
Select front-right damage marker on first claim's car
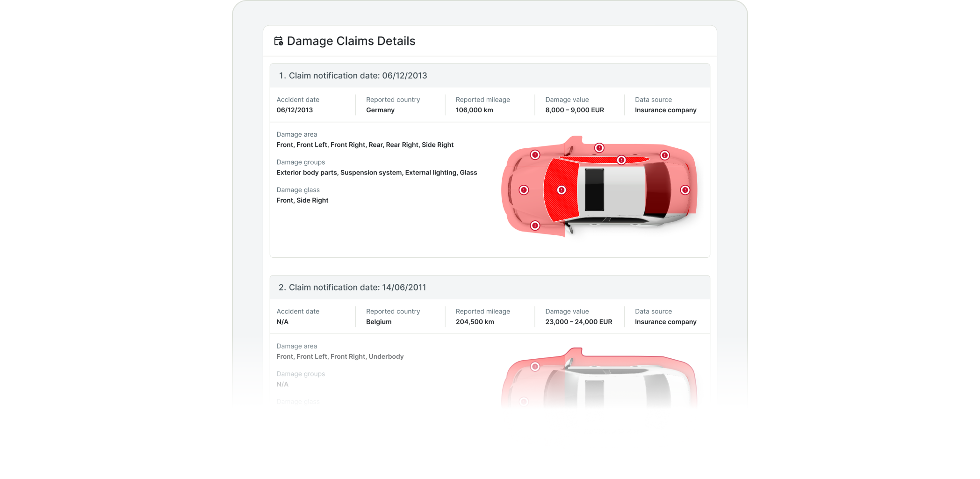point(535,155)
